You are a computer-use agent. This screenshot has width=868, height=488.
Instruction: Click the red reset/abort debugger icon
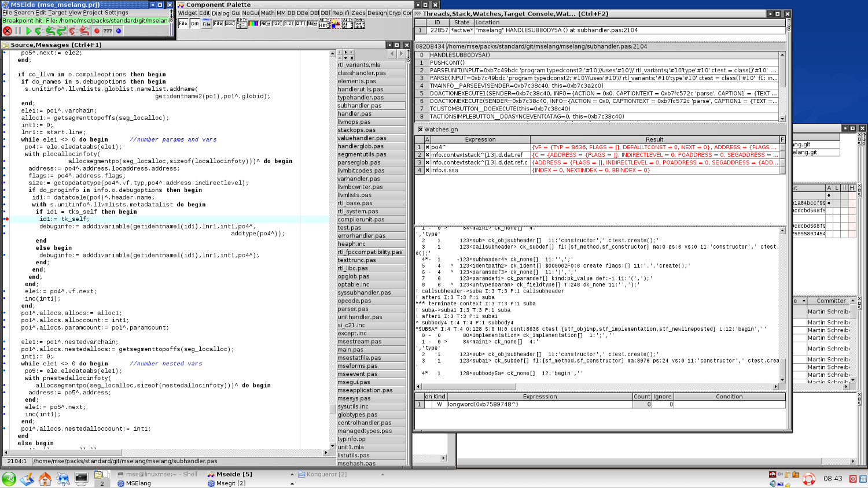[7, 31]
